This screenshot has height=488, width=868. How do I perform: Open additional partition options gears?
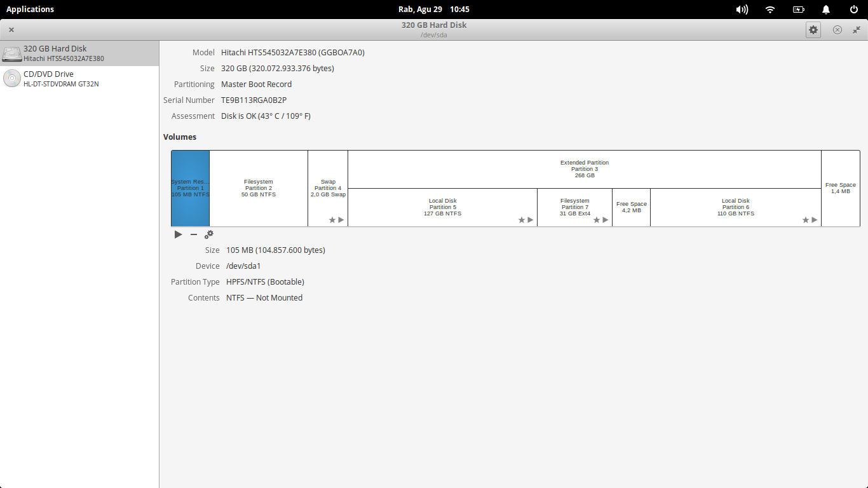(209, 234)
